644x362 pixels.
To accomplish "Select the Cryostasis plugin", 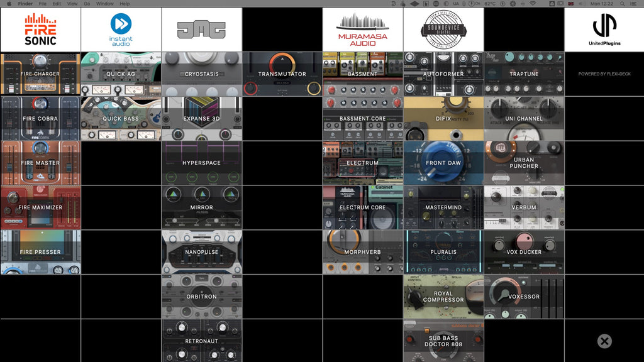I will point(201,74).
